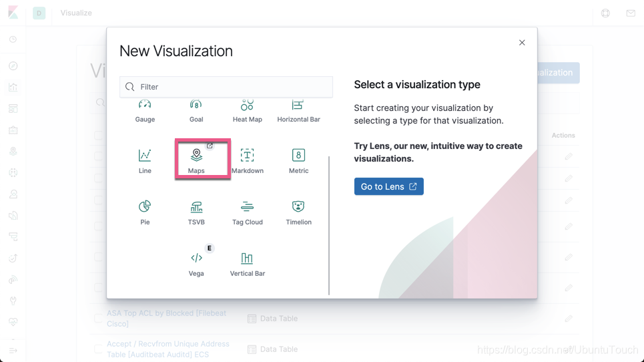Open Machine Learning icon in sidebar

pos(13,172)
